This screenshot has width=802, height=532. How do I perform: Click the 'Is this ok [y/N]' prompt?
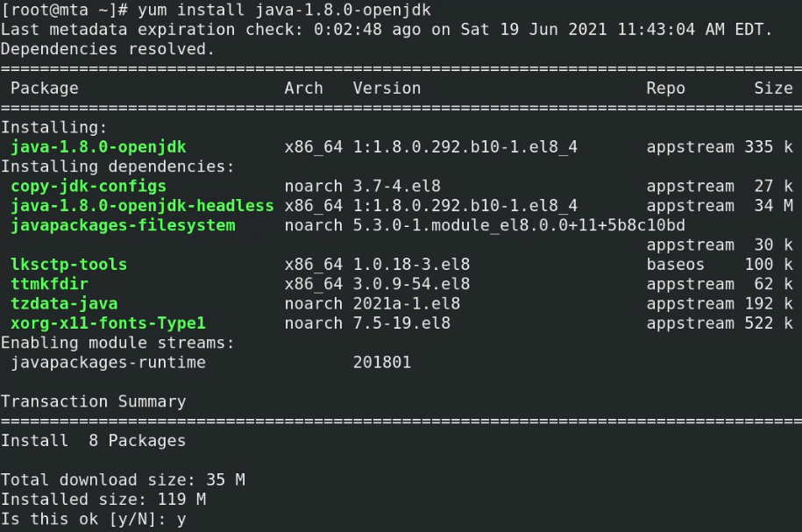click(x=93, y=519)
